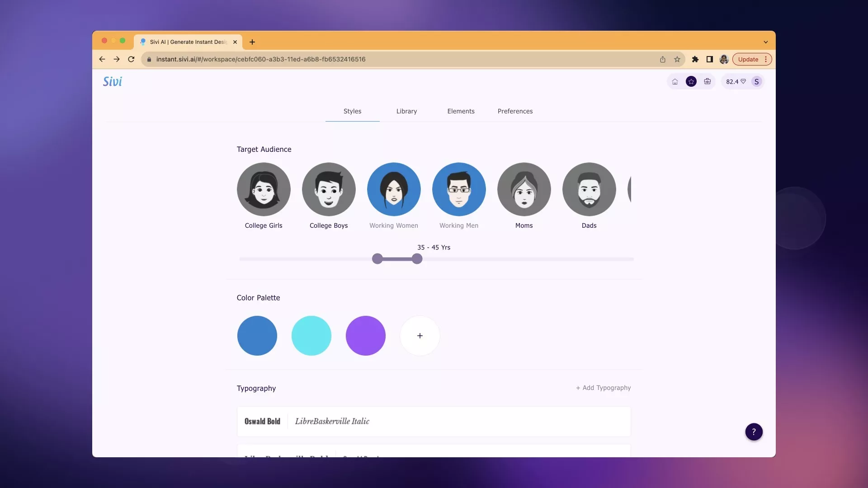Open the briefcase workspace icon
The height and width of the screenshot is (488, 868).
coord(707,82)
